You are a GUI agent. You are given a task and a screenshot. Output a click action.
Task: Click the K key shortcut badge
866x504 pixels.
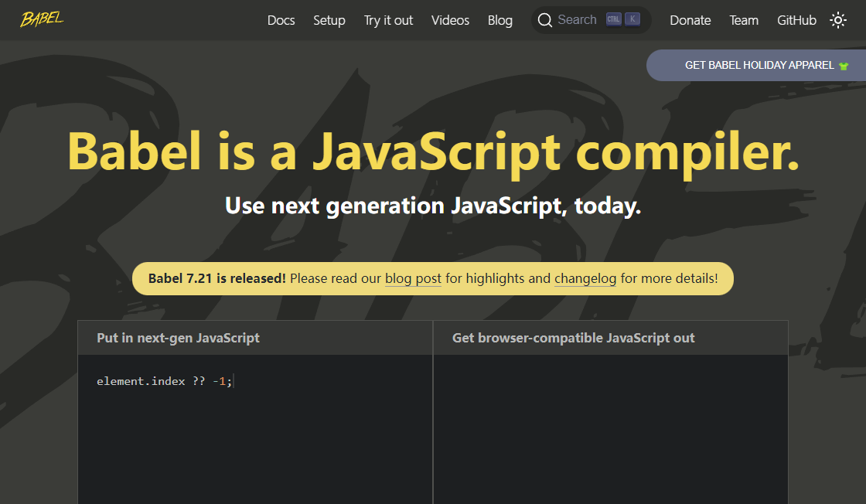pyautogui.click(x=632, y=20)
